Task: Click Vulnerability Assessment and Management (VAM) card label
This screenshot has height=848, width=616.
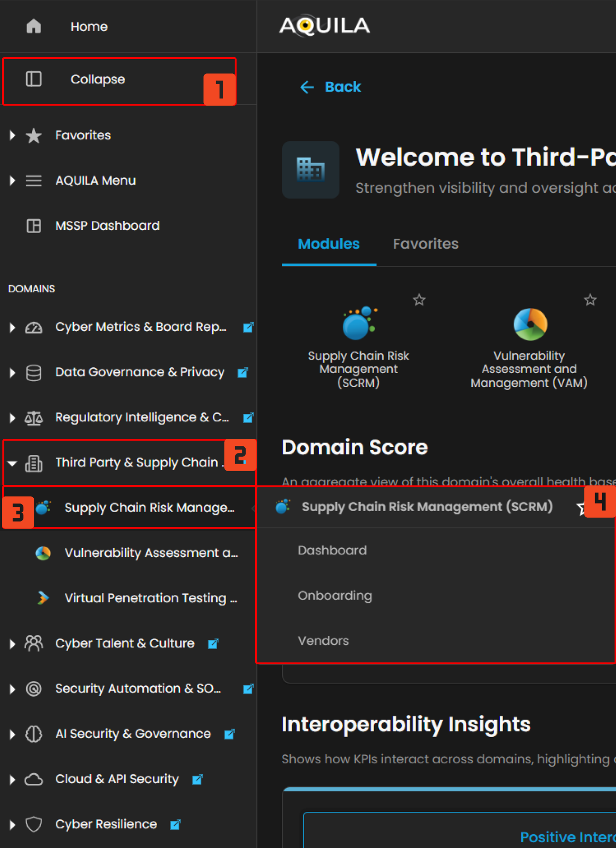Action: click(x=529, y=369)
